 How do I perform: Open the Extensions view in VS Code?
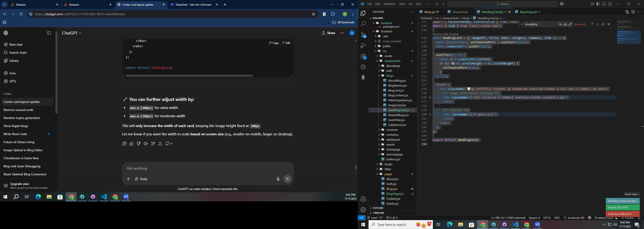[363, 56]
